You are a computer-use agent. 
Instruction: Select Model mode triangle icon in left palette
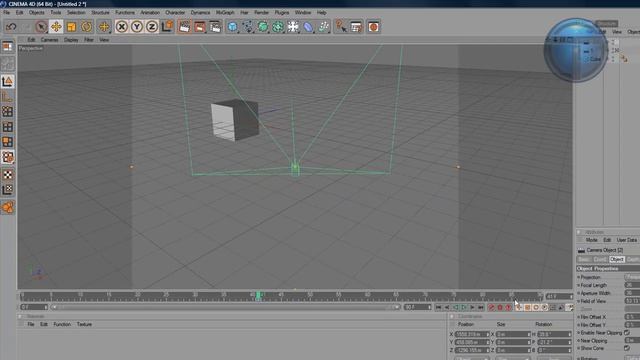coord(7,82)
